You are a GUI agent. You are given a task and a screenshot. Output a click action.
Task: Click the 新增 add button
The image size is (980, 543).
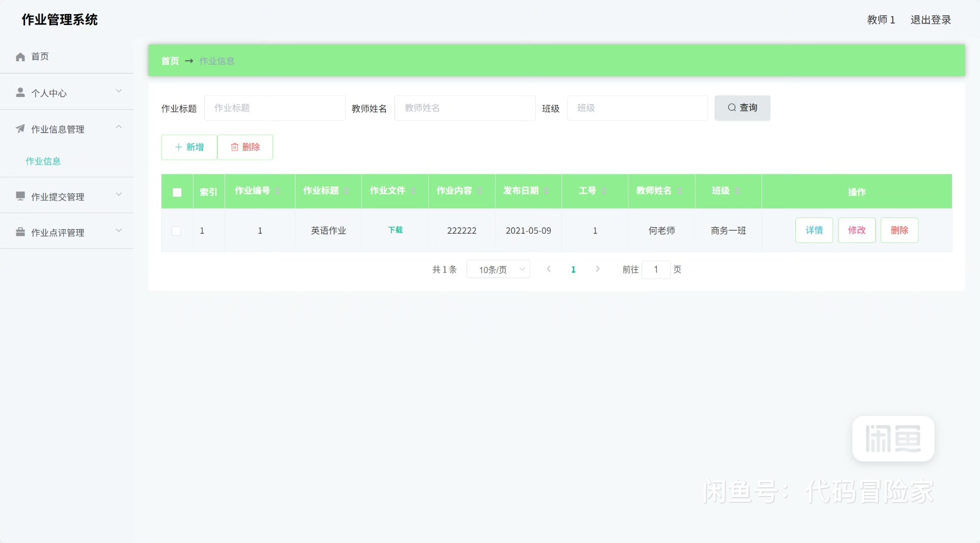pos(189,147)
